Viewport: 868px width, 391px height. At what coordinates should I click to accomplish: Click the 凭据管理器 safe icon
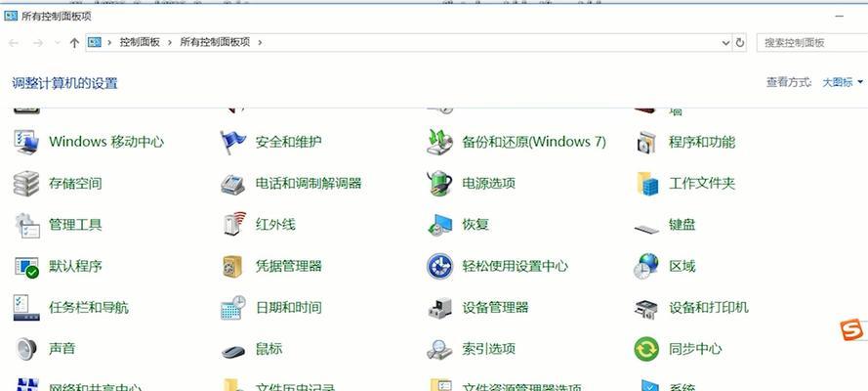[233, 267]
